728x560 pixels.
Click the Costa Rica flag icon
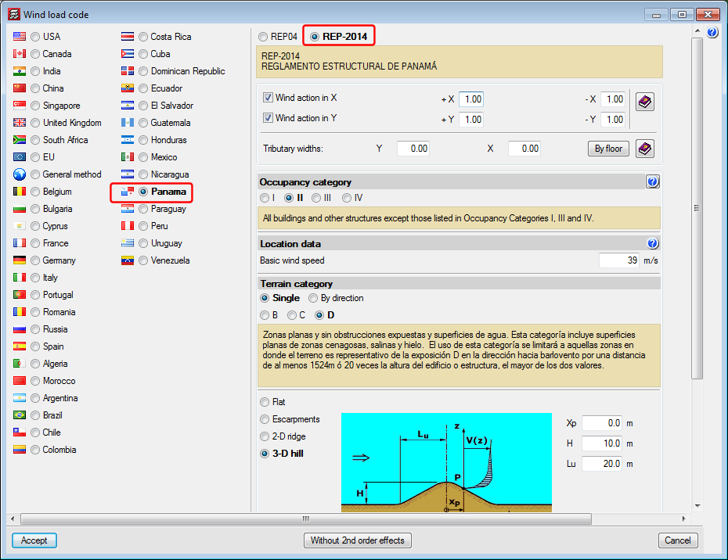click(128, 37)
